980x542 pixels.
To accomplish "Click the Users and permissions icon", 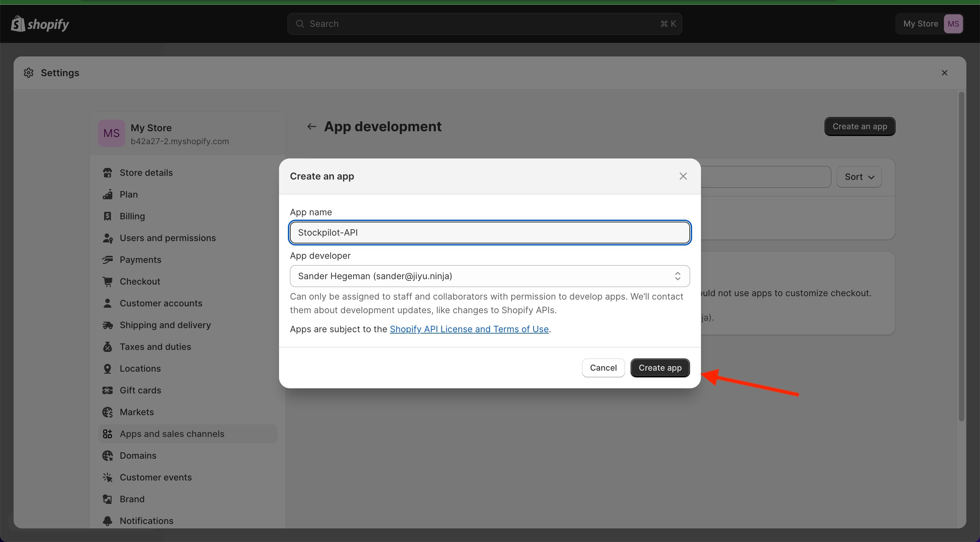I will coord(108,238).
